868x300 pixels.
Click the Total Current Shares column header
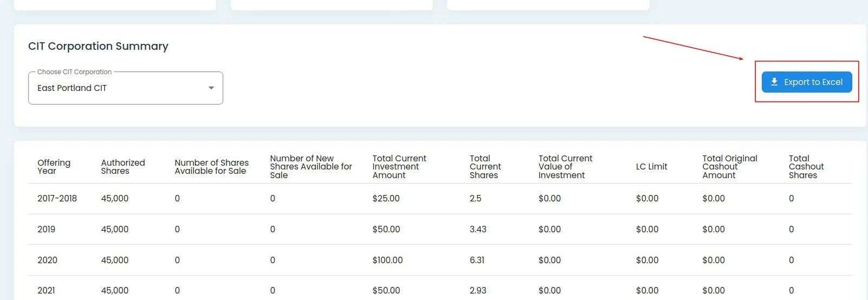pos(485,167)
